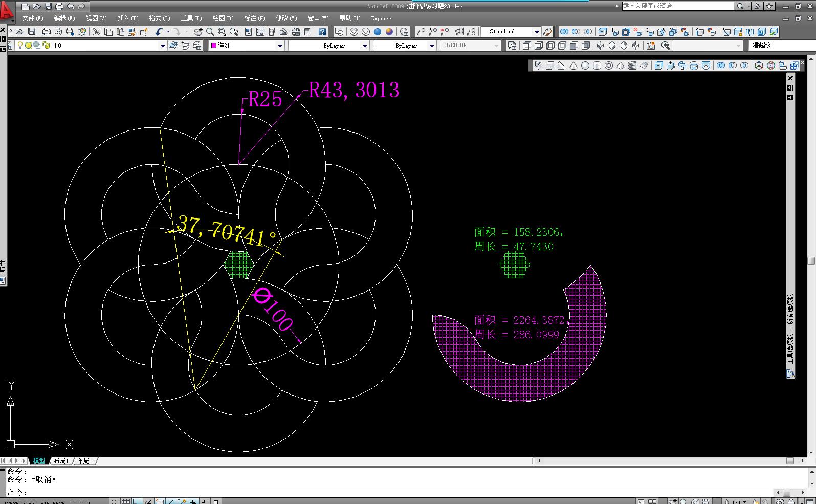This screenshot has width=816, height=504.
Task: Expand the Undo history arrow
Action: coord(168,32)
